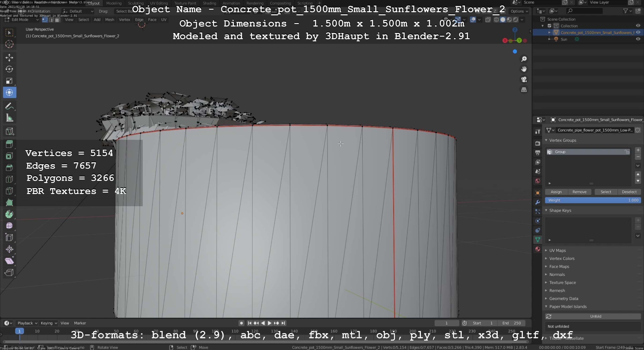The height and width of the screenshot is (350, 644).
Task: Open the Orientation Default dropdown
Action: pyautogui.click(x=78, y=11)
